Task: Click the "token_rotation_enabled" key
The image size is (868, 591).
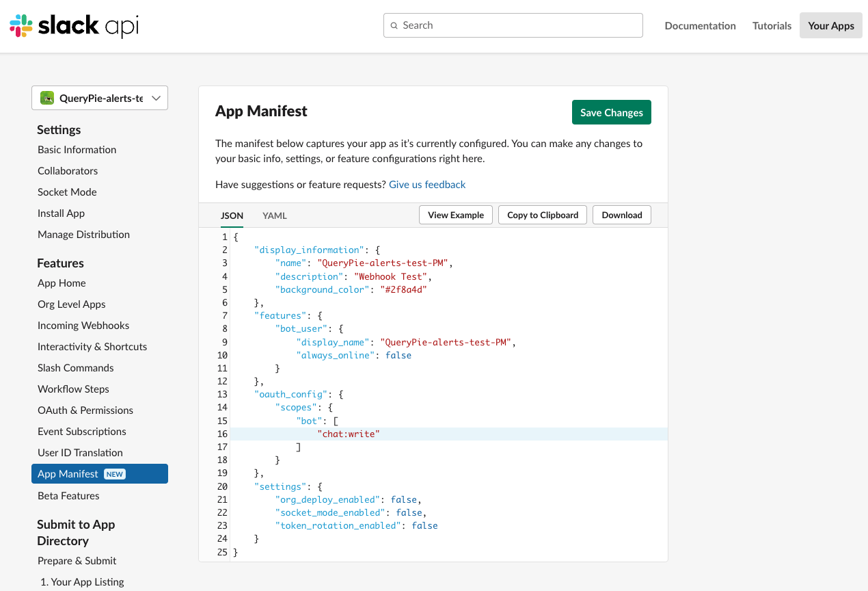Action: [x=338, y=526]
